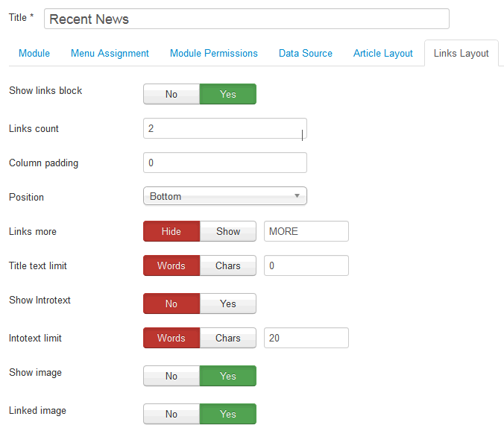Choose Hide for Links more
This screenshot has width=504, height=431.
(171, 231)
